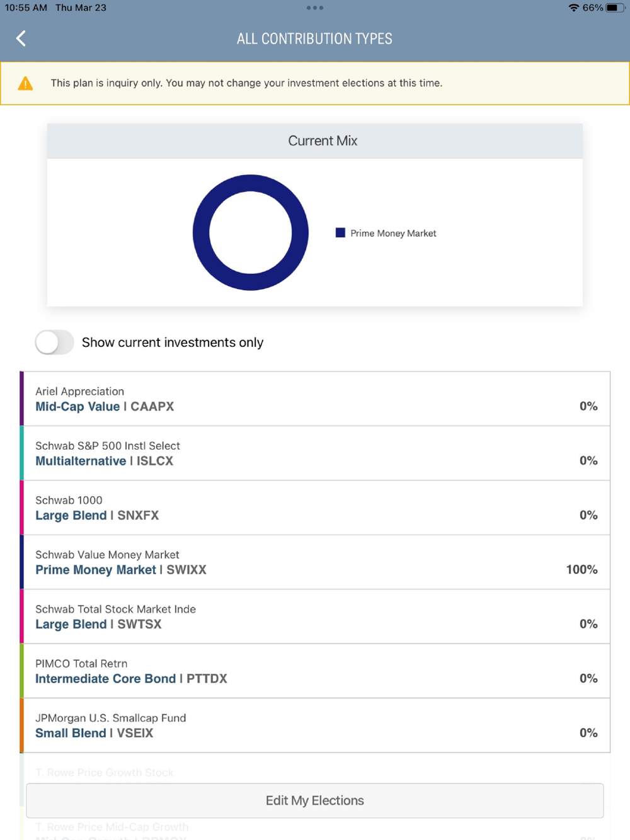
Task: Tap the three-dot multitasking indicator
Action: point(314,8)
